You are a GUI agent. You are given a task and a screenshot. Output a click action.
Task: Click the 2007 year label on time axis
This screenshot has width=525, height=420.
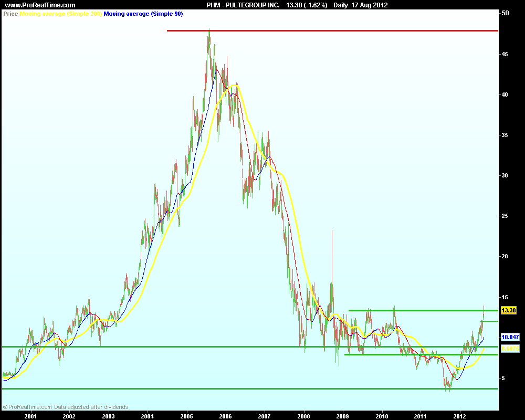pyautogui.click(x=265, y=416)
